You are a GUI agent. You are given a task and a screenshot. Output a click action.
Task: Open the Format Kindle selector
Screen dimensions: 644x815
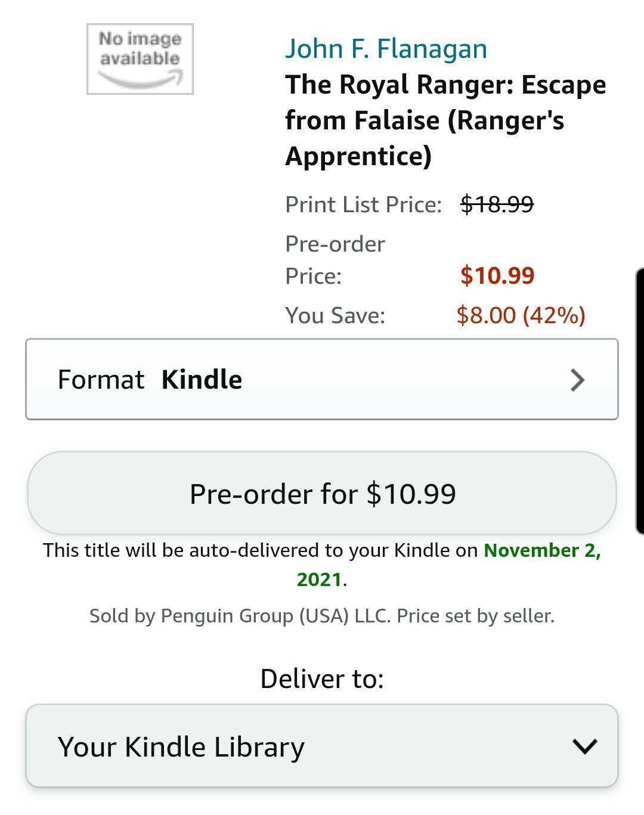(x=322, y=379)
